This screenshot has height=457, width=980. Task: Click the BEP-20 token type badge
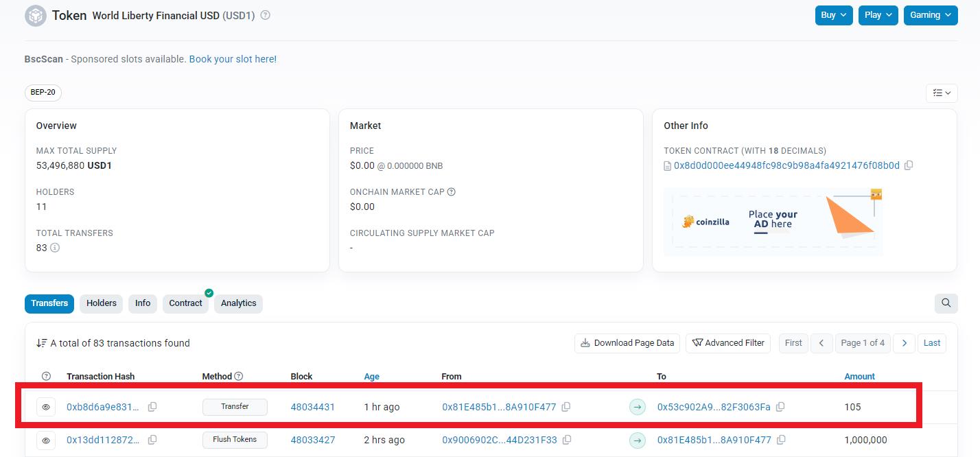pos(43,93)
